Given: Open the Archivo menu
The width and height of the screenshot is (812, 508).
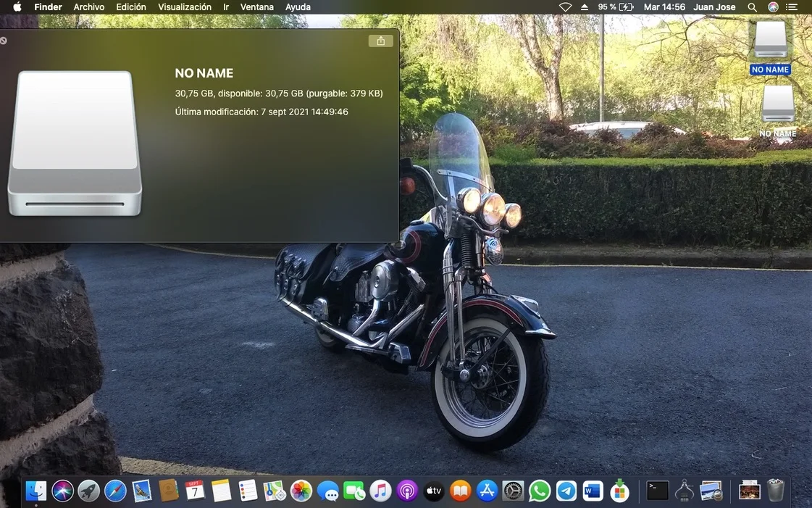Looking at the screenshot, I should click(88, 7).
